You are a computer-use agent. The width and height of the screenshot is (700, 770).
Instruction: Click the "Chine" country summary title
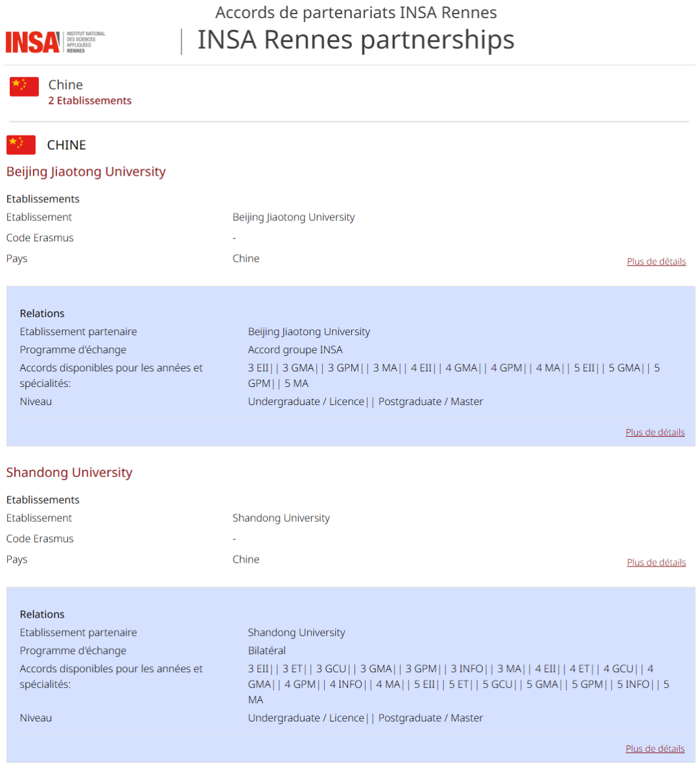pyautogui.click(x=65, y=85)
